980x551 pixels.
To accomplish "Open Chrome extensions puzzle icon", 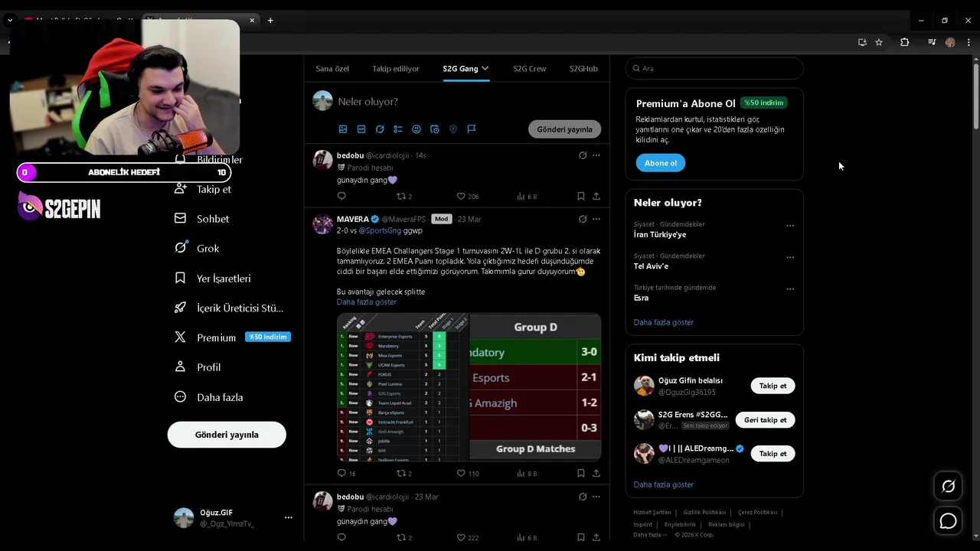I will pyautogui.click(x=904, y=42).
